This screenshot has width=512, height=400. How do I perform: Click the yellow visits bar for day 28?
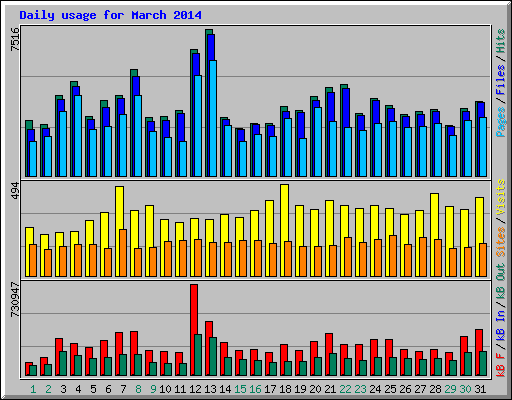coord(434,235)
